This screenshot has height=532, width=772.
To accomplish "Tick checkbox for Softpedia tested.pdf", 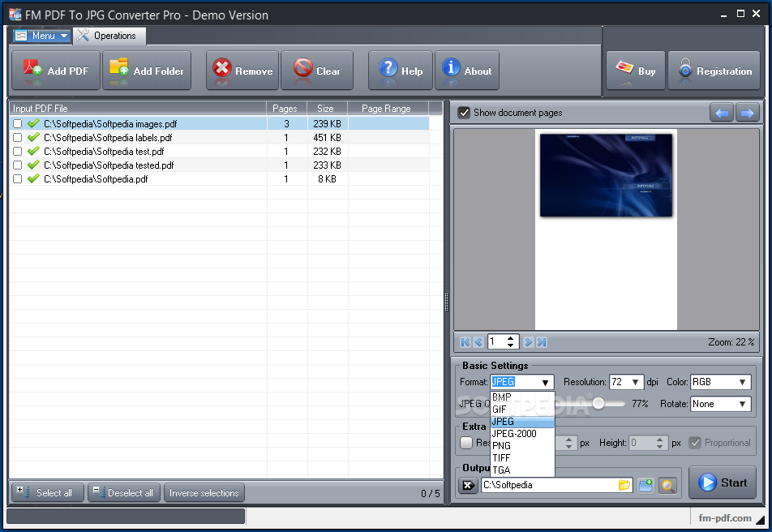I will pos(17,165).
